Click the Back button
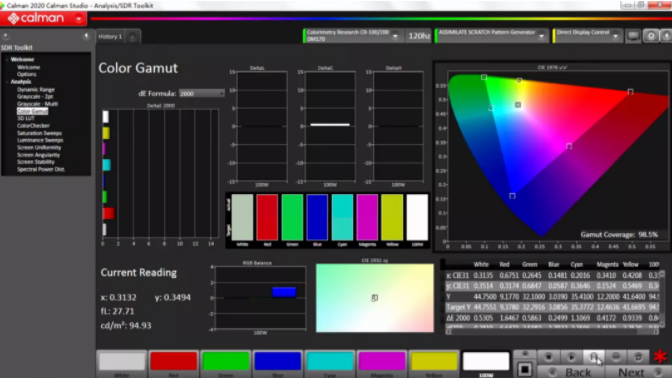This screenshot has width=672, height=378. [x=572, y=372]
